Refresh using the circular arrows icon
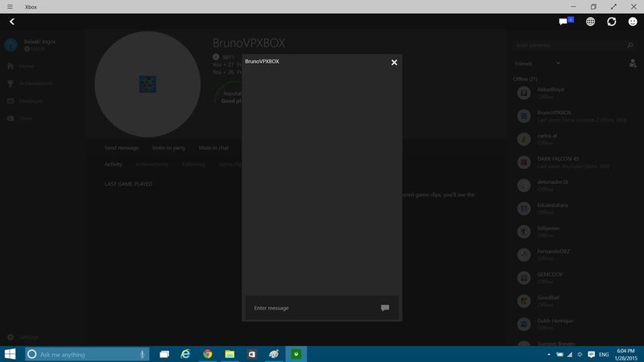Viewport: 644px width, 362px height. tap(612, 22)
